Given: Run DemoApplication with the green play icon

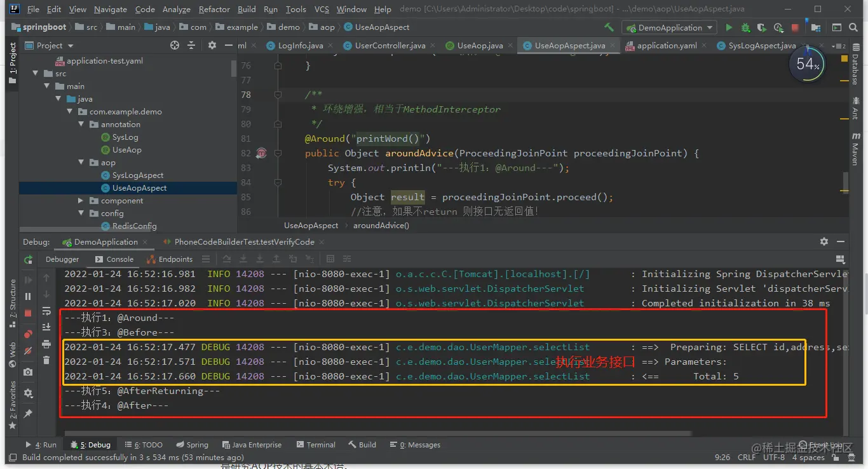Looking at the screenshot, I should click(729, 27).
